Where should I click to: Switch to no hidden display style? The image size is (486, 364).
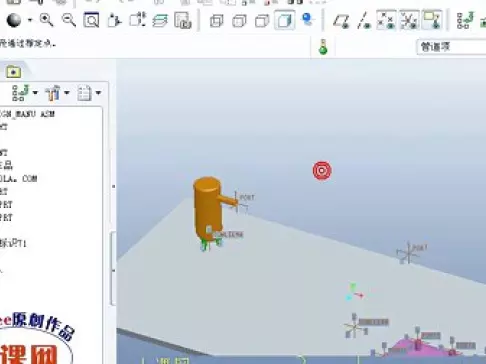(262, 21)
